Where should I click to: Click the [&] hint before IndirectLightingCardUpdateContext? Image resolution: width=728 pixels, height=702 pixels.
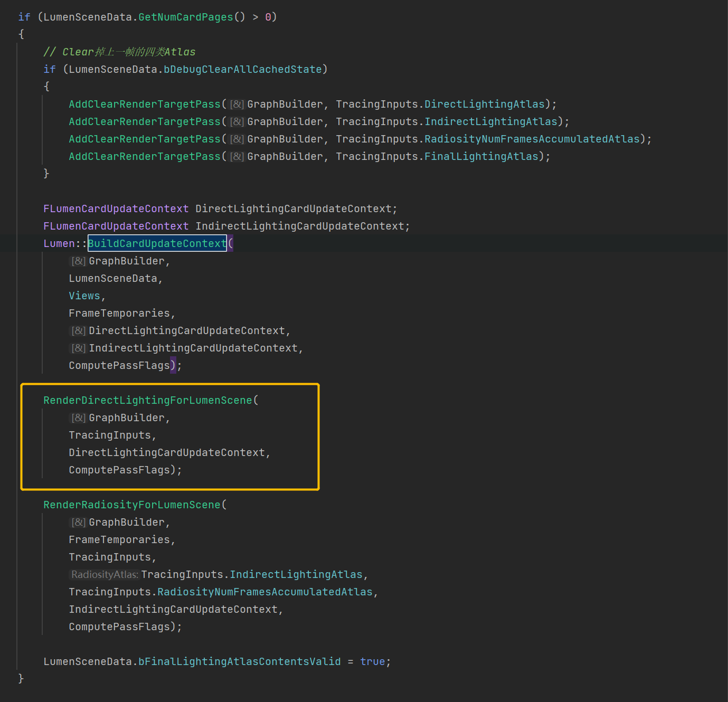coord(79,348)
